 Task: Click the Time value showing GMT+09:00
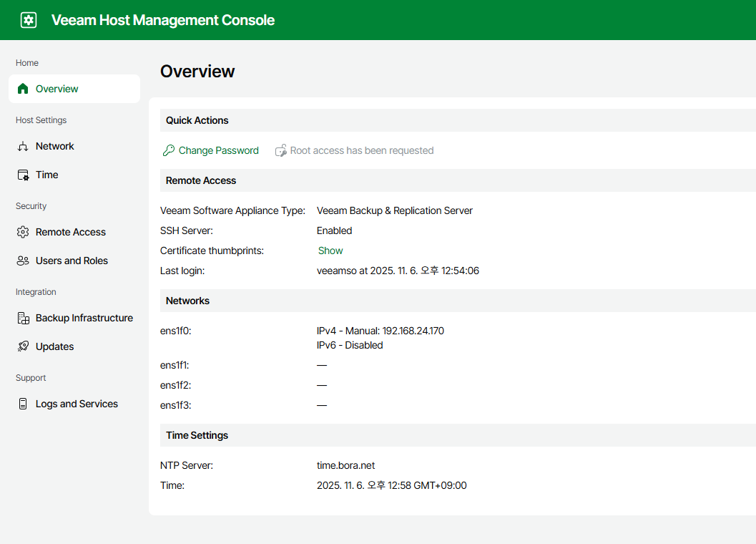click(x=391, y=485)
